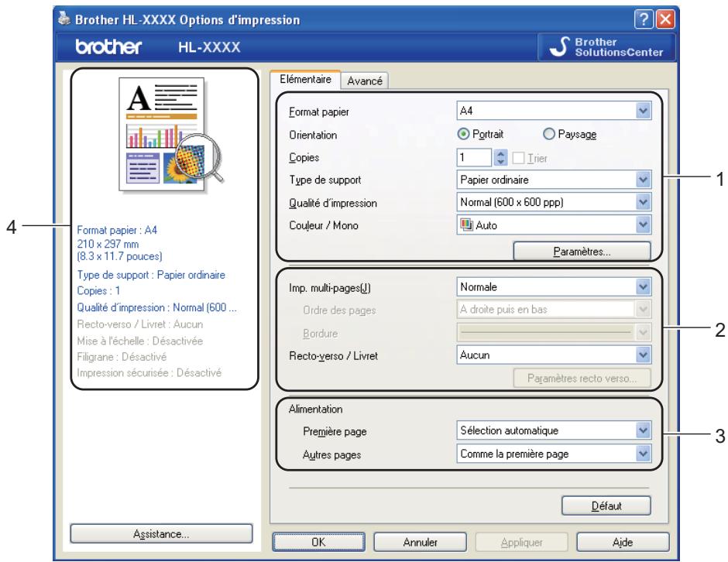Click the title bar question mark help button

click(x=644, y=19)
